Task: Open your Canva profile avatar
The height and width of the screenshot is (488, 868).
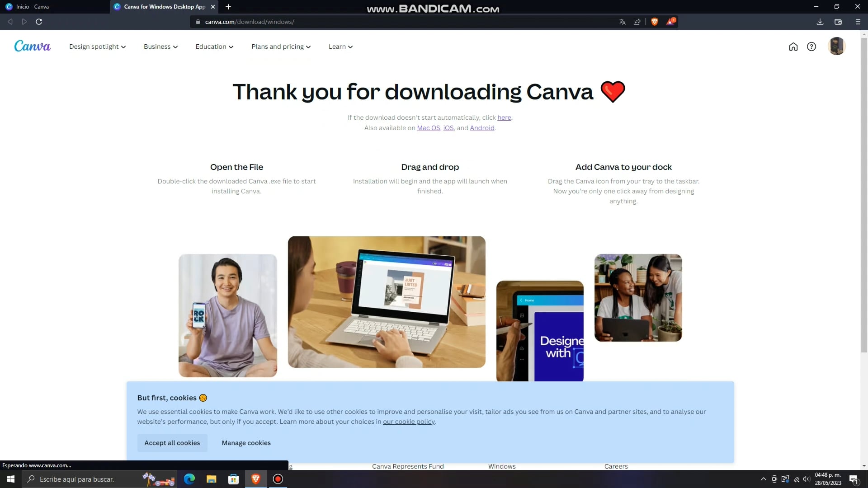Action: pyautogui.click(x=837, y=46)
